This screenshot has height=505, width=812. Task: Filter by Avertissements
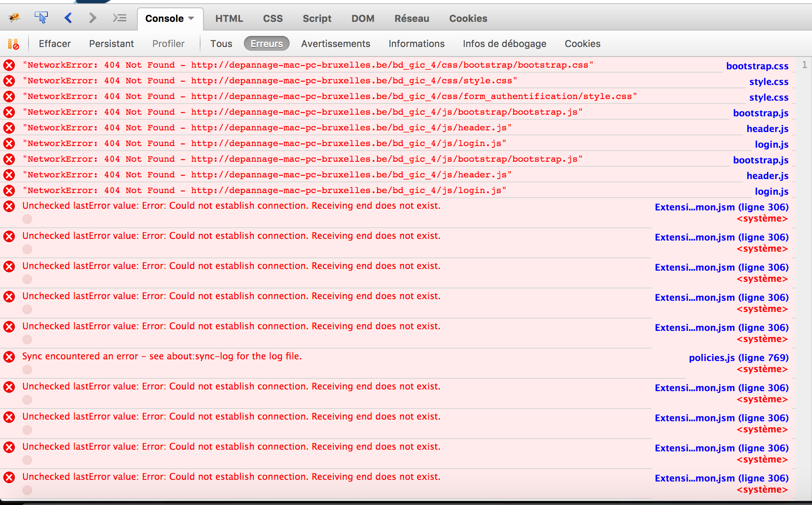[335, 44]
